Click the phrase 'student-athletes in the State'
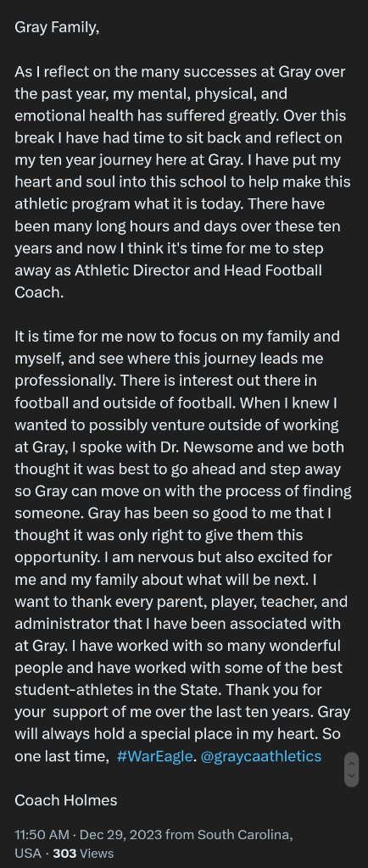This screenshot has width=368, height=868. [118, 690]
